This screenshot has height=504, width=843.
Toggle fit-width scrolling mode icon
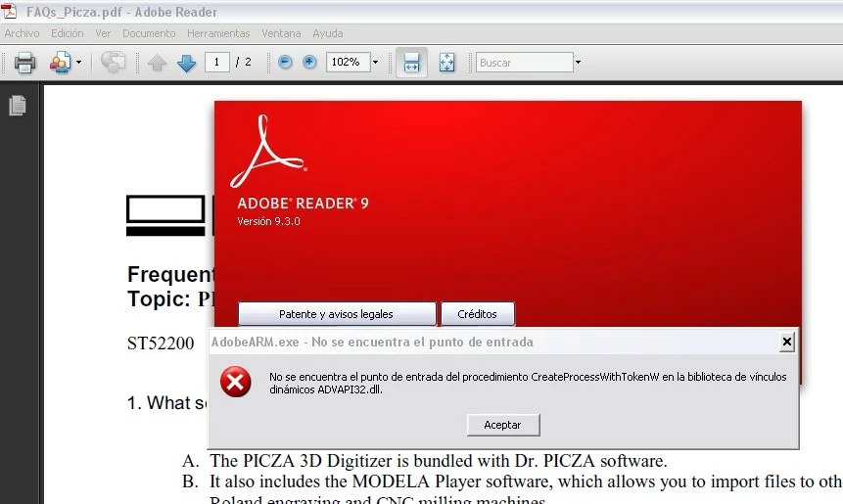pyautogui.click(x=411, y=63)
